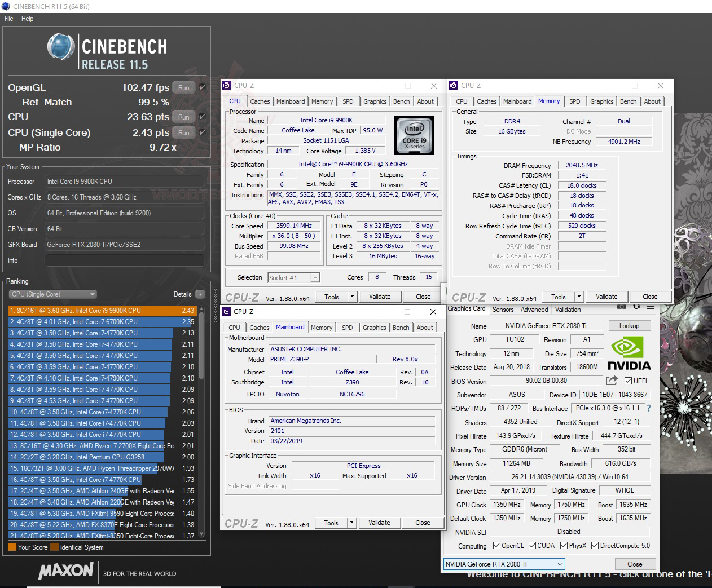
Task: Open the CPU (Single Core) ranking dropdown
Action: [x=52, y=294]
